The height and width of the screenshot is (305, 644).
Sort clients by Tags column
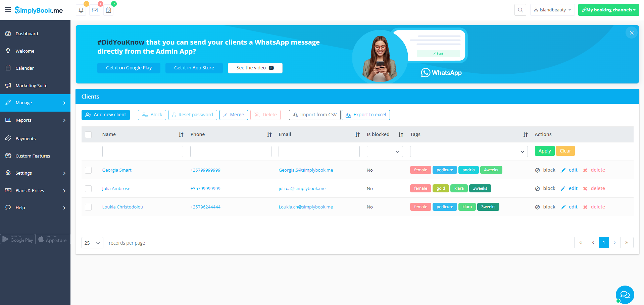point(525,135)
